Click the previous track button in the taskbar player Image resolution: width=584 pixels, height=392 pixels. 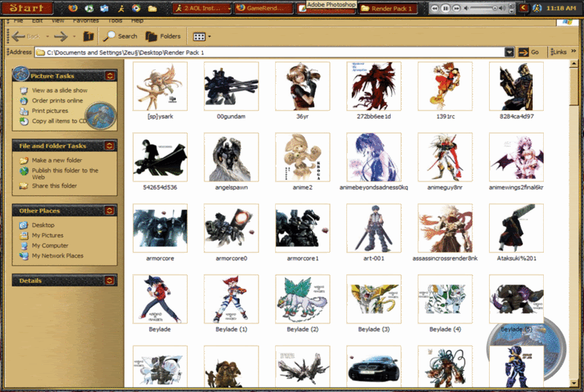(434, 8)
